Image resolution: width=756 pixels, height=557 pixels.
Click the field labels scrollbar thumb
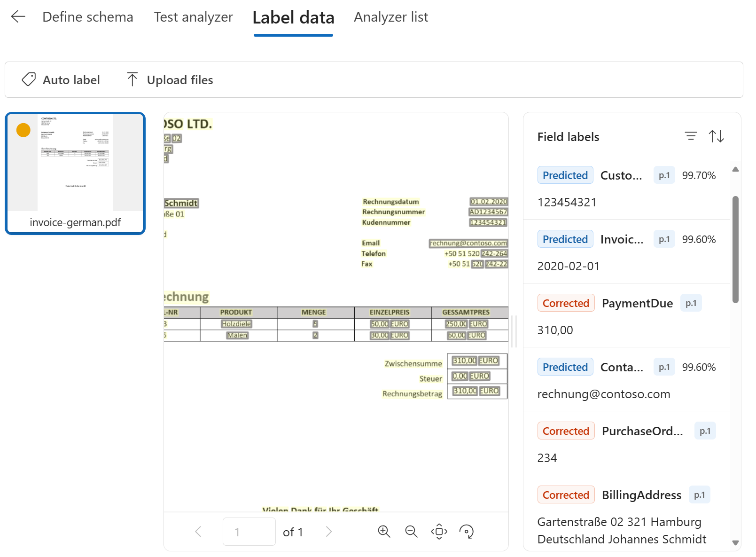pyautogui.click(x=735, y=249)
